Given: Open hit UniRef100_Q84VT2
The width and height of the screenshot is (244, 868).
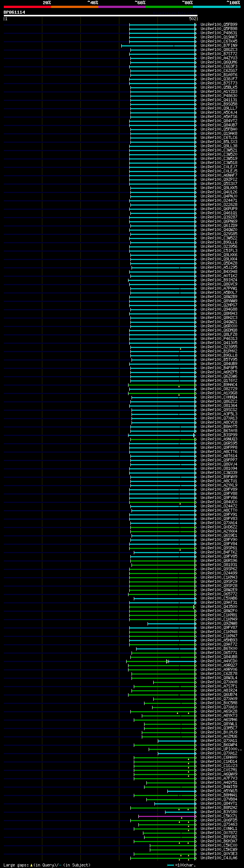Looking at the screenshot, I should point(219,121).
